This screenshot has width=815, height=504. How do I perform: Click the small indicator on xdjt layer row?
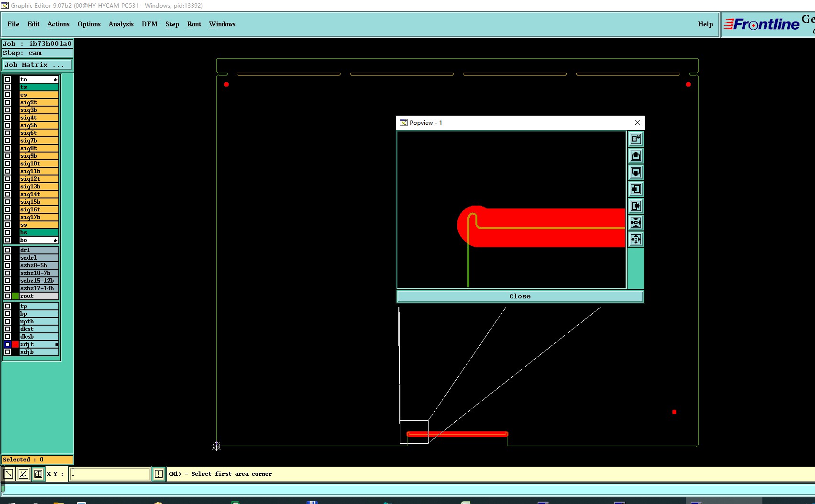coord(56,344)
